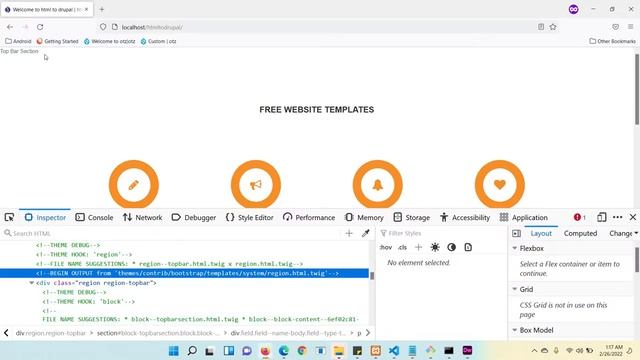Collapse the Box Model section

[x=515, y=330]
